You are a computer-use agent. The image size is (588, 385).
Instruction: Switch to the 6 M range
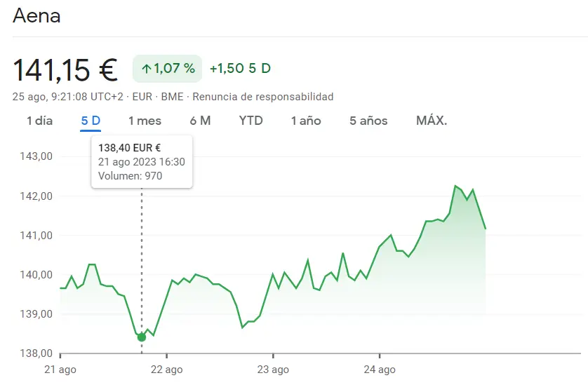click(200, 121)
